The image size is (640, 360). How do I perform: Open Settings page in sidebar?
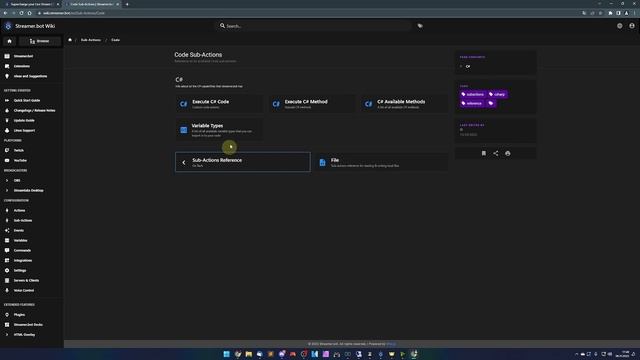(31, 270)
